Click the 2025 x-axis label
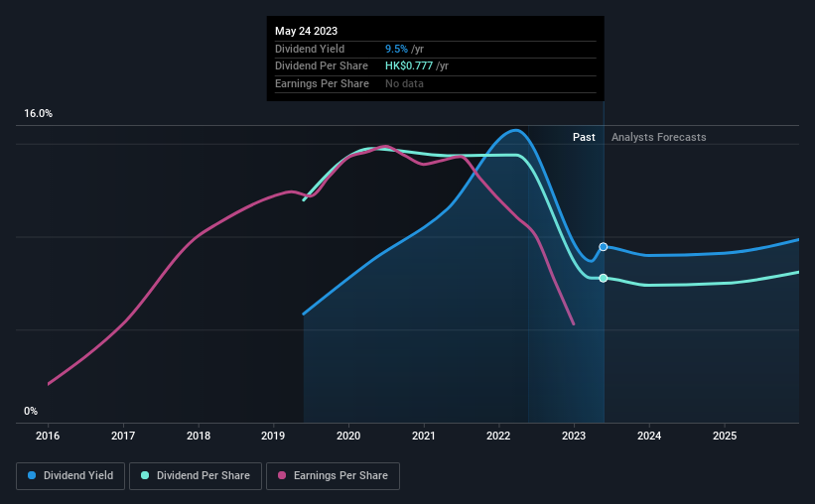This screenshot has width=815, height=504. pos(725,436)
